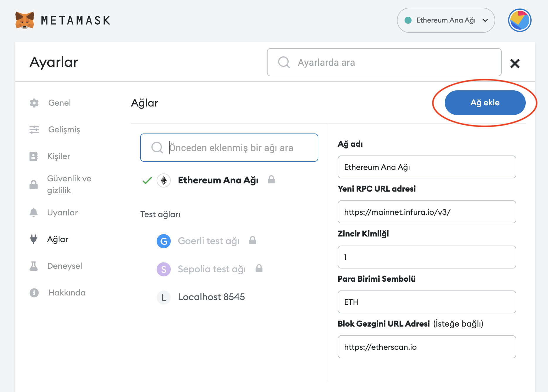Screen dimensions: 548x392
Task: Click the Localhost L circle icon
Action: [x=164, y=297]
